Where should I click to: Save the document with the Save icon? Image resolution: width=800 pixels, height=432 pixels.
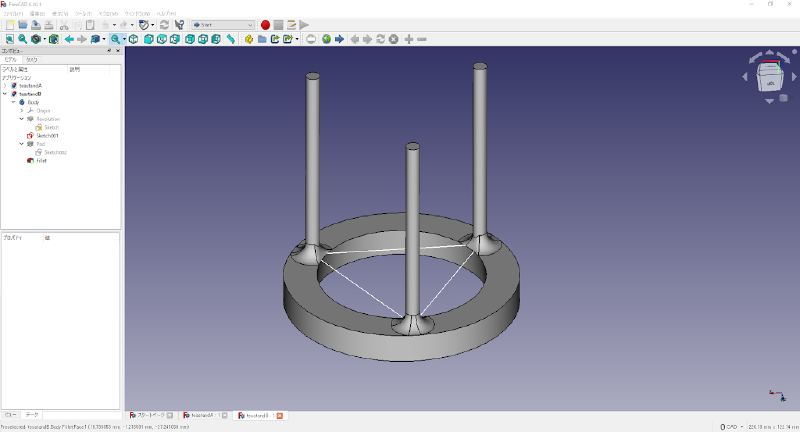(36, 25)
